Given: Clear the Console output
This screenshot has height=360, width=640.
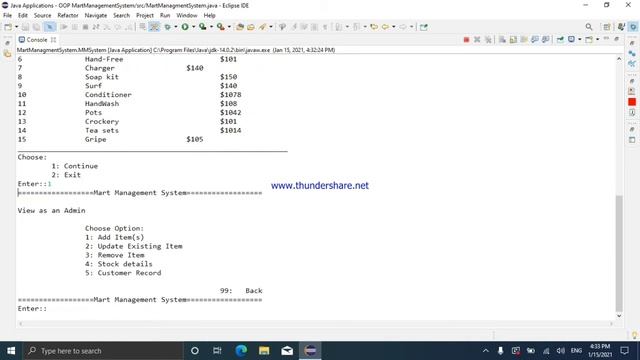Looking at the screenshot, I should (x=502, y=40).
